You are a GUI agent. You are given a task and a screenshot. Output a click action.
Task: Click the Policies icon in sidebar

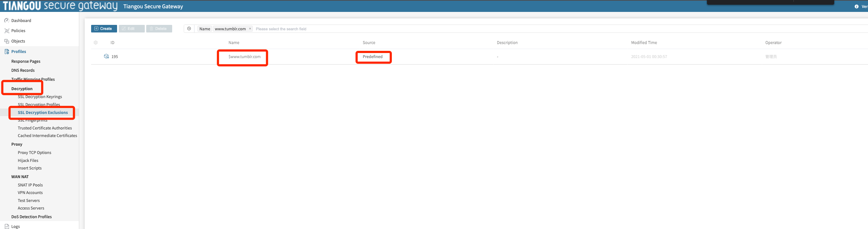coord(6,31)
